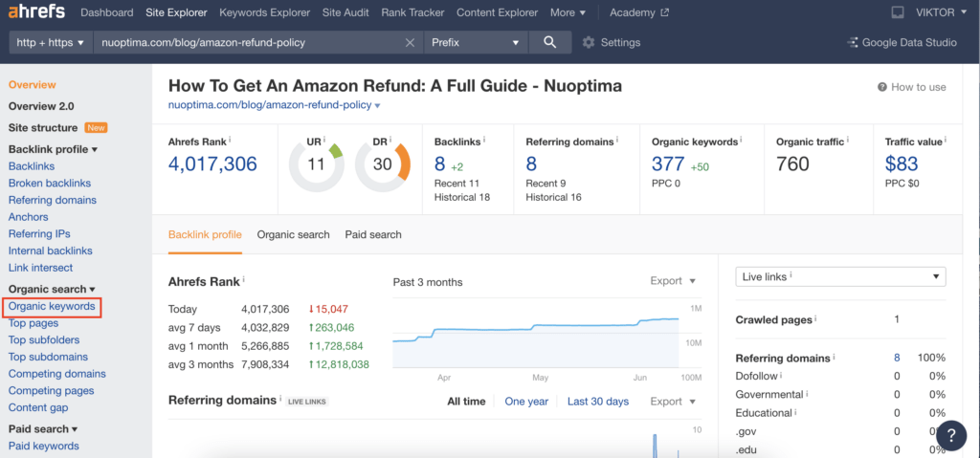Clear the URL field with the X icon
Screen dimensions: 980x458
click(410, 42)
